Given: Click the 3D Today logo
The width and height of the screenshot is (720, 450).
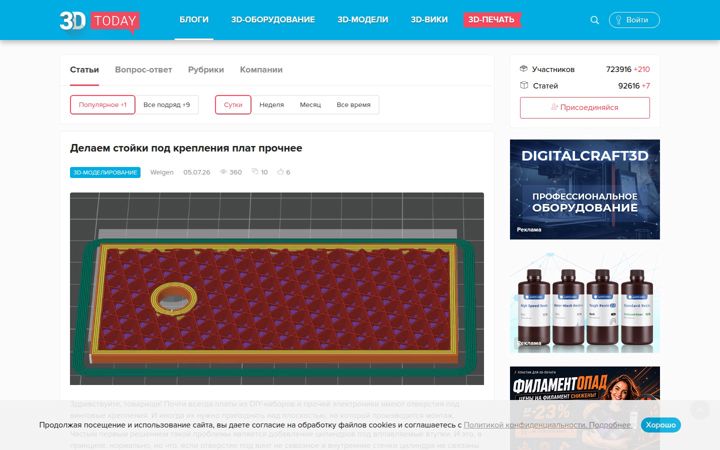Looking at the screenshot, I should pyautogui.click(x=100, y=21).
